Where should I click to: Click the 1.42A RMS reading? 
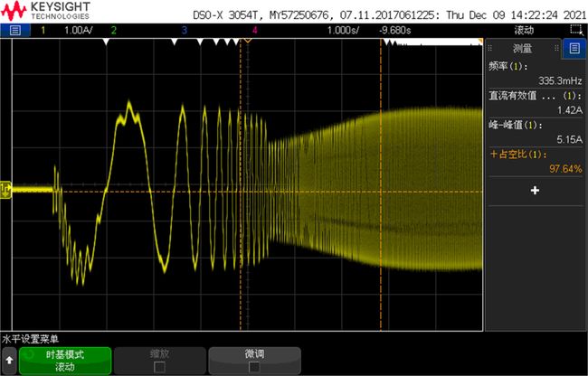(570, 110)
